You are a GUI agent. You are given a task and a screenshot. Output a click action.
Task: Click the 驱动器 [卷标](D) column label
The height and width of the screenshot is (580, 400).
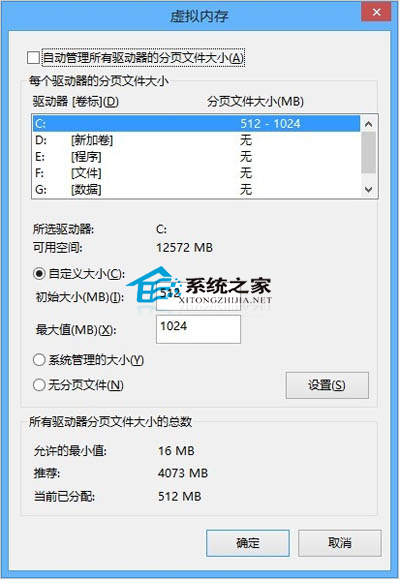click(x=76, y=101)
